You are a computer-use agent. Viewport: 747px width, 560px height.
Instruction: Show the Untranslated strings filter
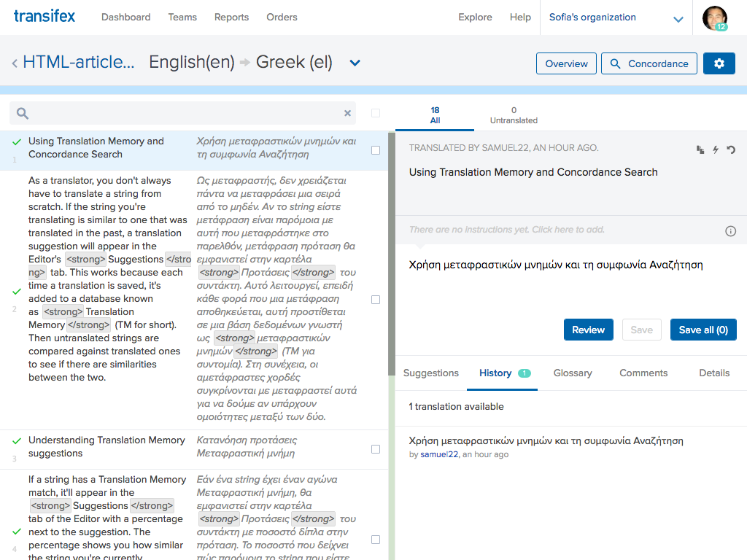click(514, 115)
